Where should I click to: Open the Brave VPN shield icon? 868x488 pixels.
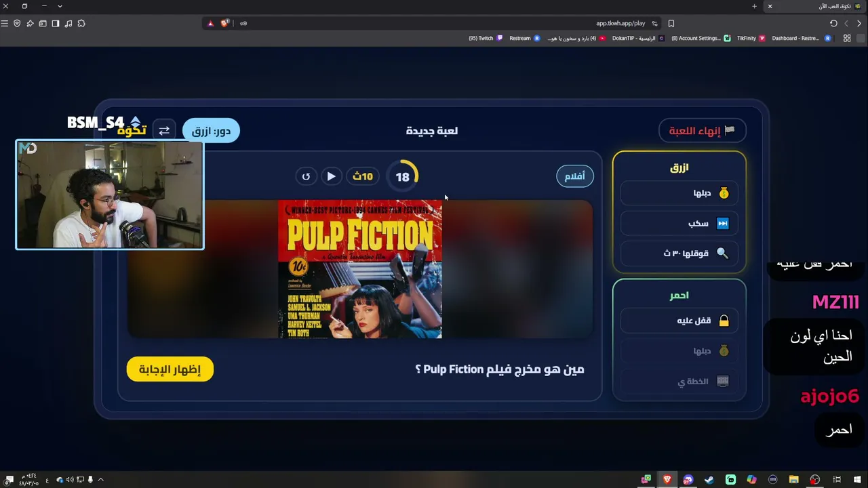pyautogui.click(x=17, y=23)
